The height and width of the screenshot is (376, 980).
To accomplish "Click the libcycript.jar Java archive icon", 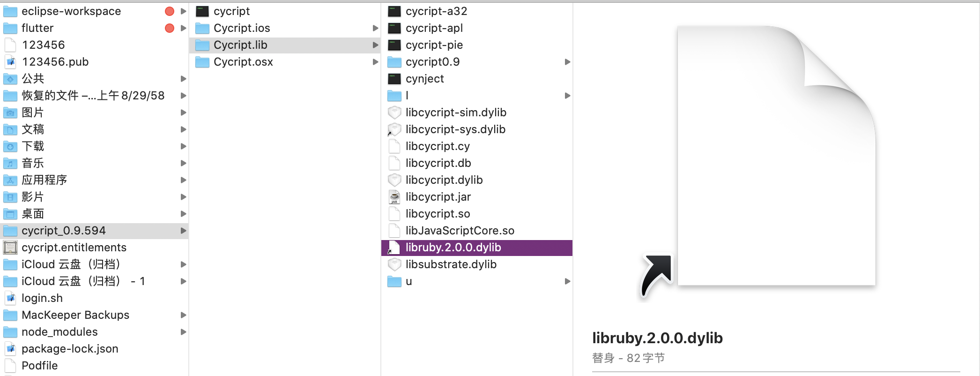I will pyautogui.click(x=394, y=197).
